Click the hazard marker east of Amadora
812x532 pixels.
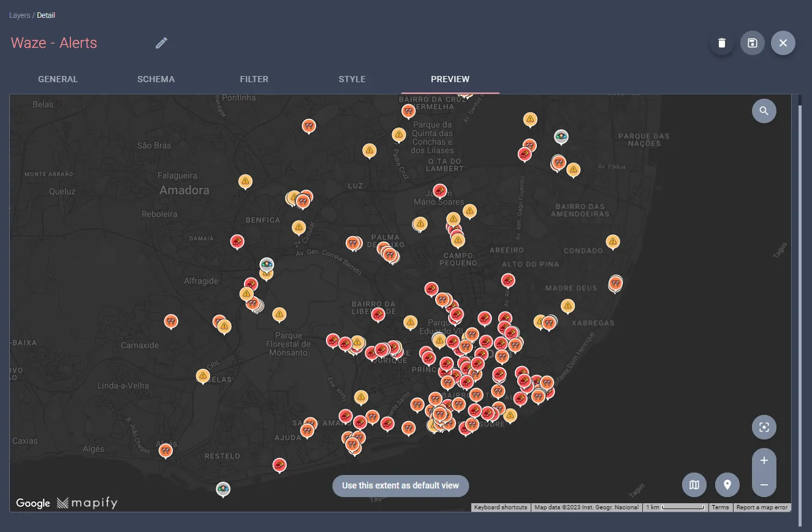245,181
